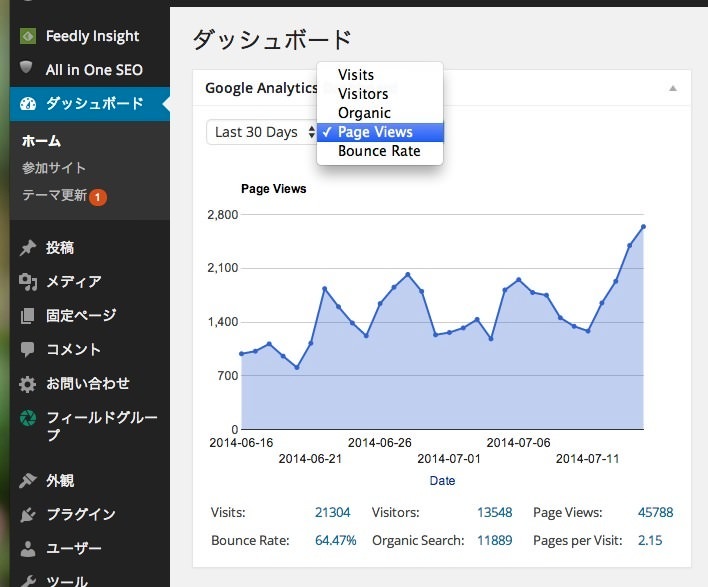Click the media icon next to メディア
This screenshot has width=708, height=587.
pyautogui.click(x=28, y=281)
